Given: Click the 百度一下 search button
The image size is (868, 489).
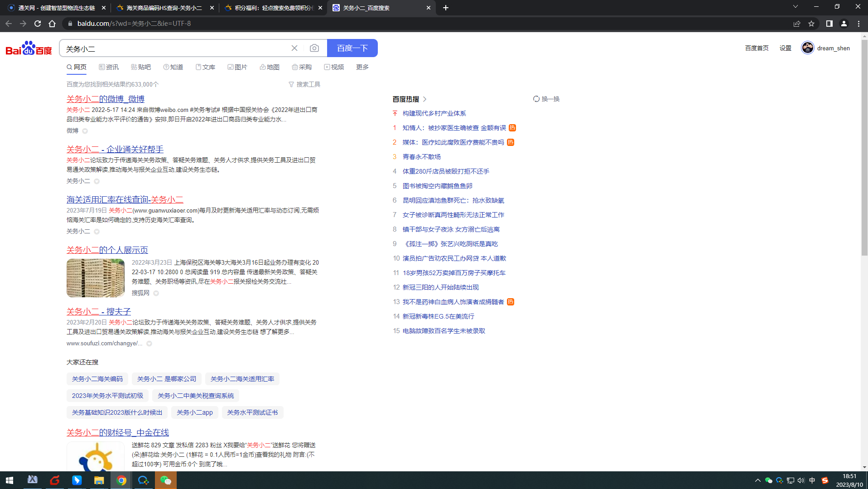Looking at the screenshot, I should point(352,48).
